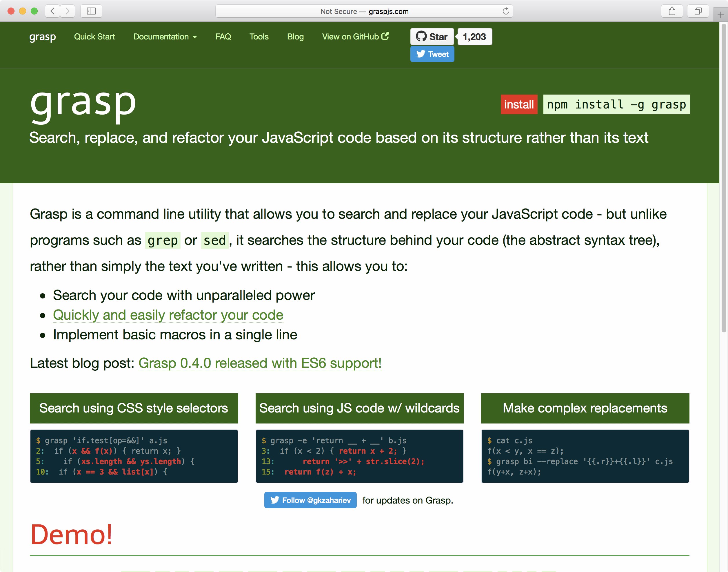Click the address bar showing graspjs.com
728x572 pixels.
point(364,11)
